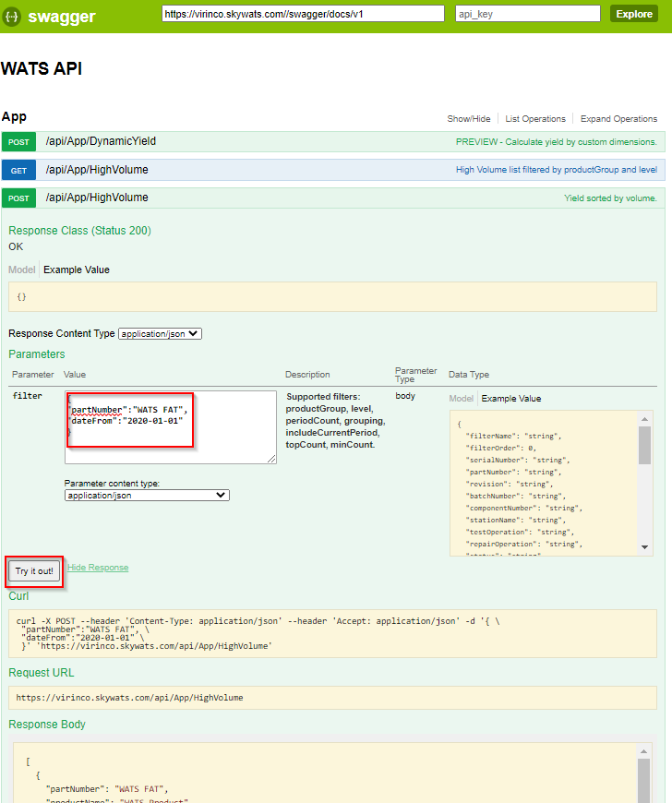Screen dimensions: 672x803
Task: Click Hide Response link
Action: [98, 568]
